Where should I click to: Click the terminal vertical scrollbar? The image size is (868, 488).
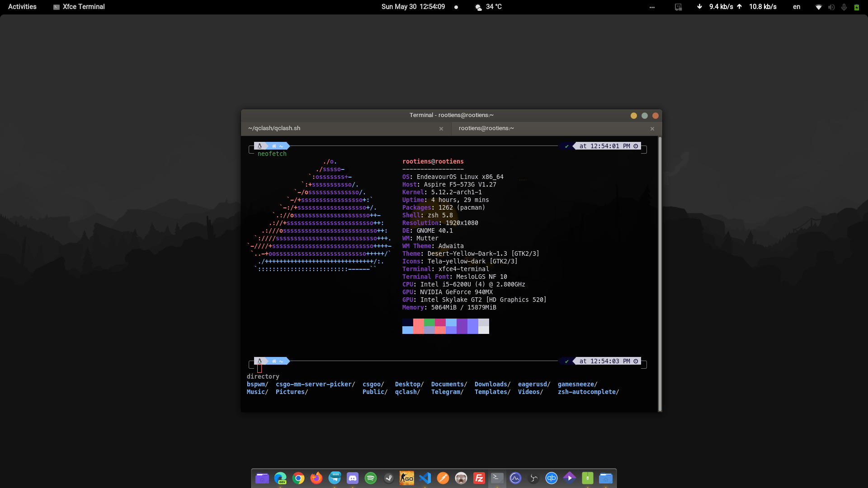[660, 274]
